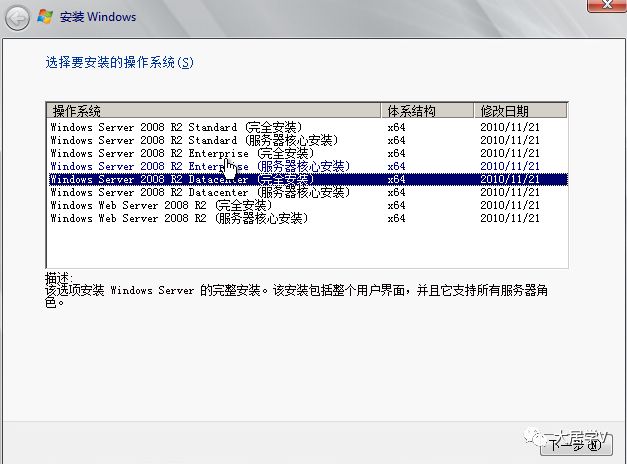627x464 pixels.
Task: Select Windows Server 2008 R2 Standard (服务器核心安装)
Action: pyautogui.click(x=307, y=140)
